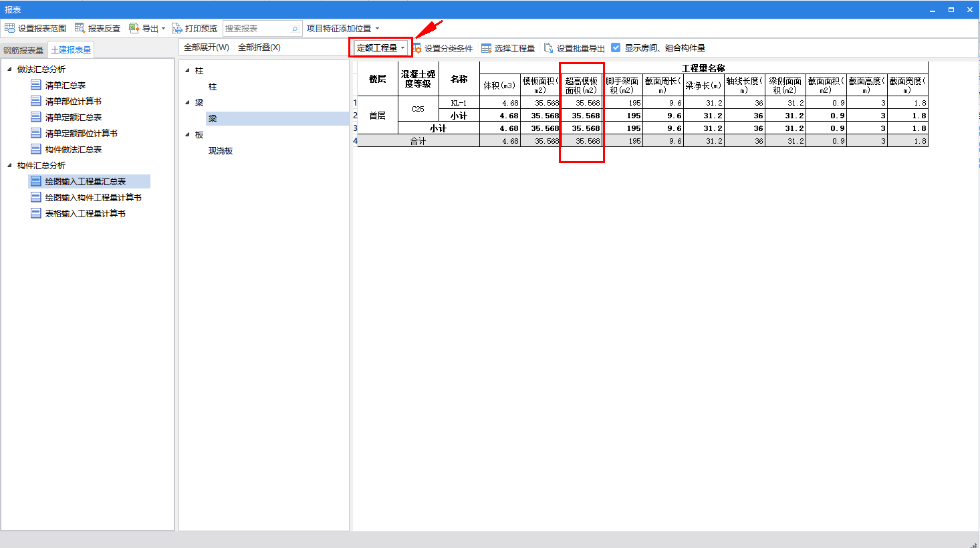Click 设置报表范围 button label
The width and height of the screenshot is (980, 548).
[42, 29]
